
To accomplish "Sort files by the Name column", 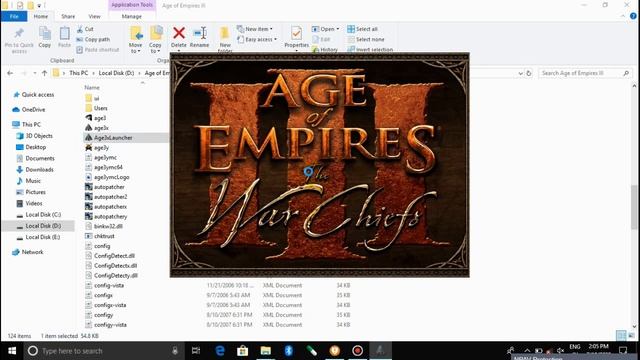I will 92,87.
